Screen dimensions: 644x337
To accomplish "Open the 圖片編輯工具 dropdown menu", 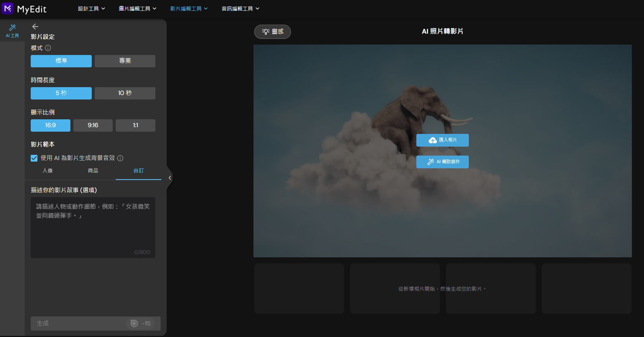I will (137, 9).
